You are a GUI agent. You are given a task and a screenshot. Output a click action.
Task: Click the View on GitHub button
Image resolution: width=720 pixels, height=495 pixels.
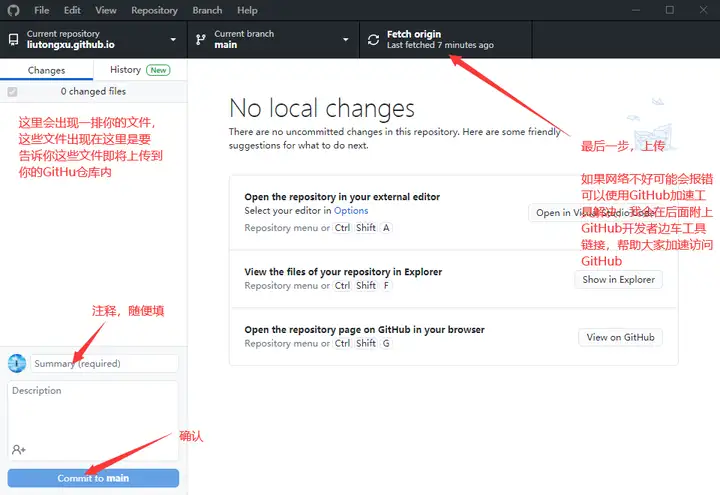tap(620, 337)
